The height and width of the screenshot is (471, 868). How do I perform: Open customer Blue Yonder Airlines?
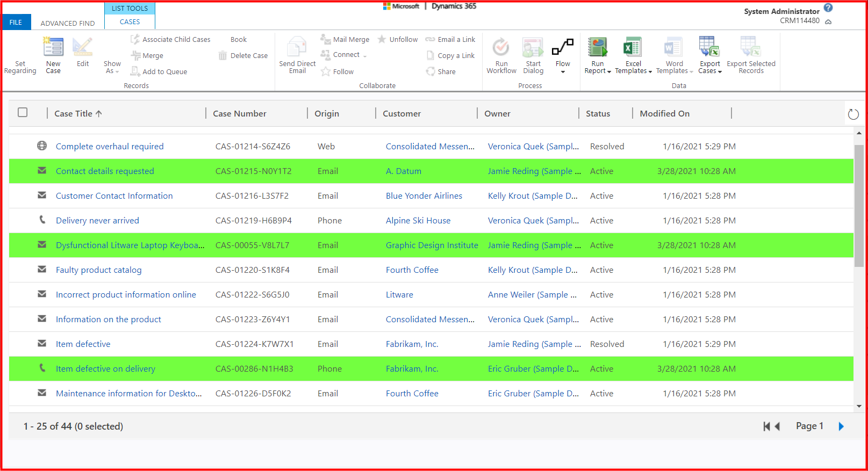424,195
